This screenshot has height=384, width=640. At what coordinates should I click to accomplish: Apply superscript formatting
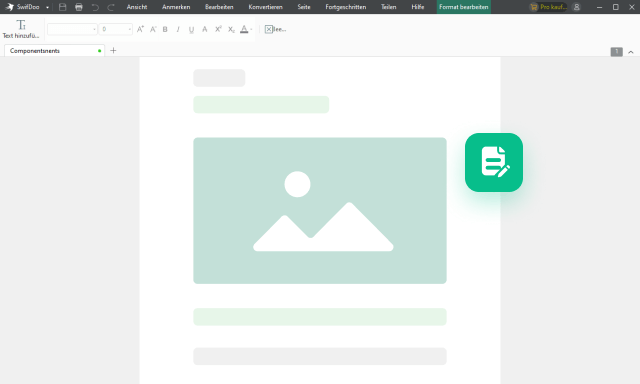pos(218,29)
